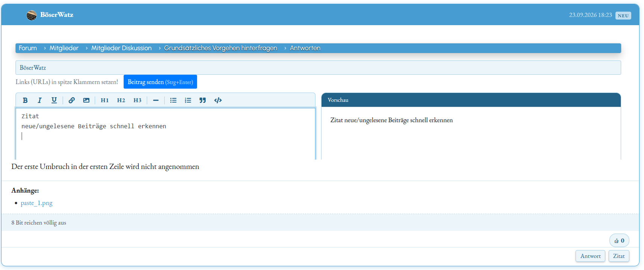Like the post with the thumbs-up counter
644x270 pixels.
(619, 241)
